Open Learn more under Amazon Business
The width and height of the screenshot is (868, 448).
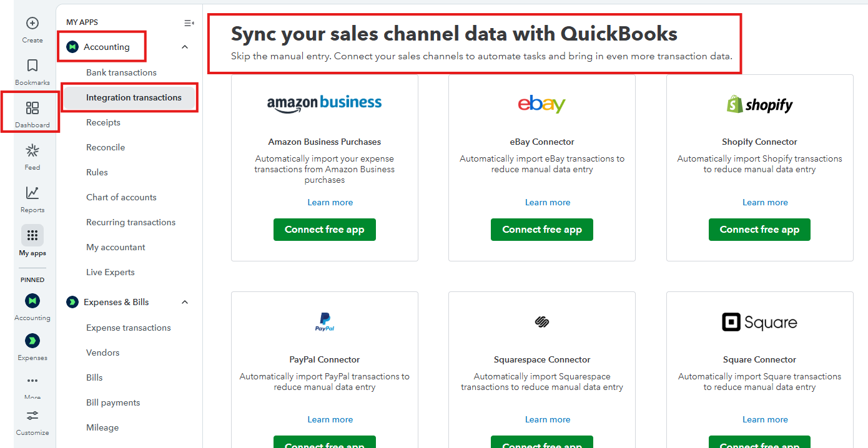tap(330, 202)
